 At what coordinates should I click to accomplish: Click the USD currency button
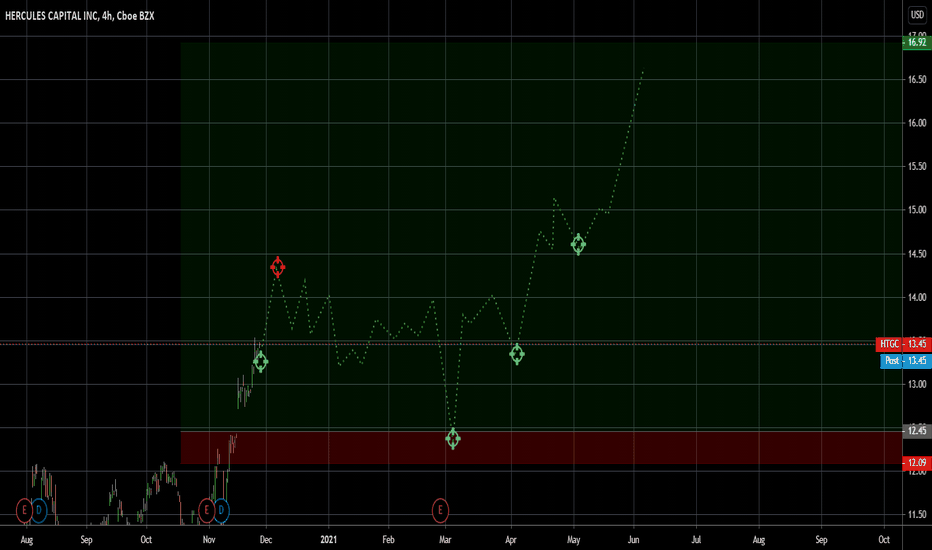click(917, 15)
